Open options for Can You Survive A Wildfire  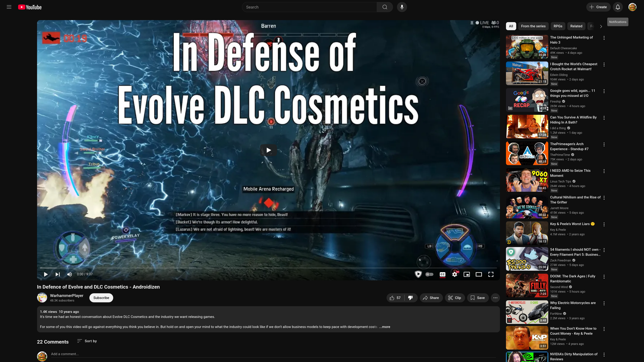[x=604, y=118]
